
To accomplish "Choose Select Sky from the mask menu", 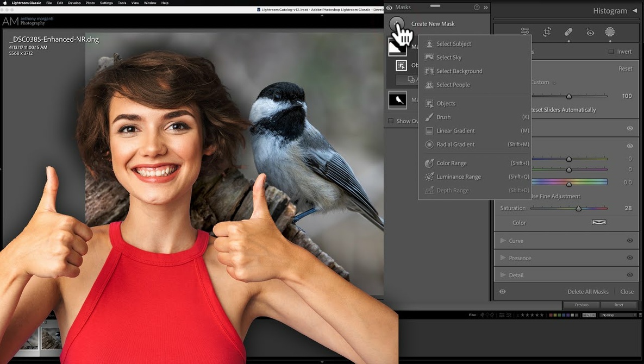I will (x=448, y=57).
